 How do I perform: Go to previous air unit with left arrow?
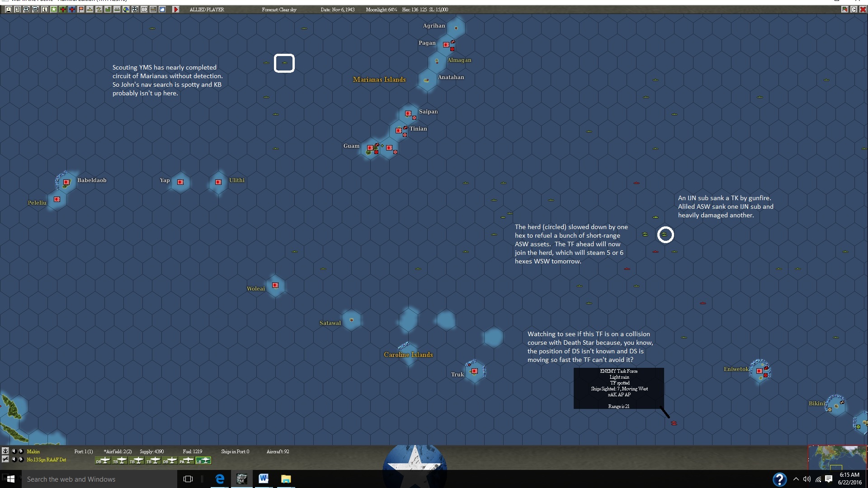14,460
